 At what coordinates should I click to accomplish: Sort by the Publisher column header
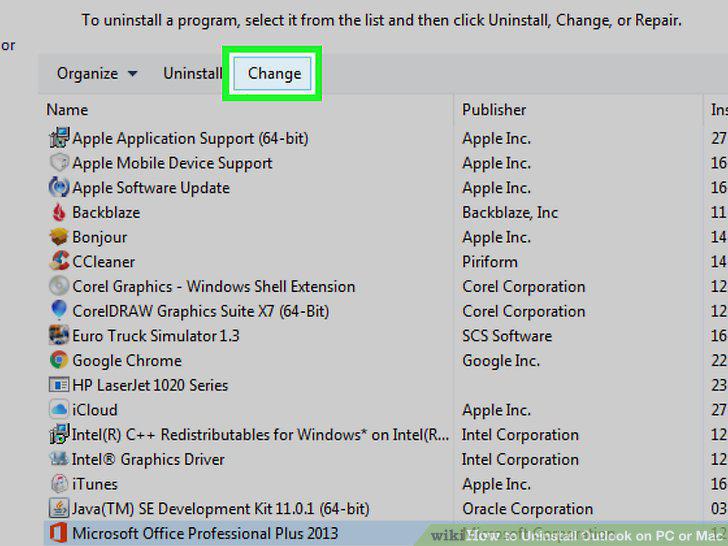(x=494, y=110)
